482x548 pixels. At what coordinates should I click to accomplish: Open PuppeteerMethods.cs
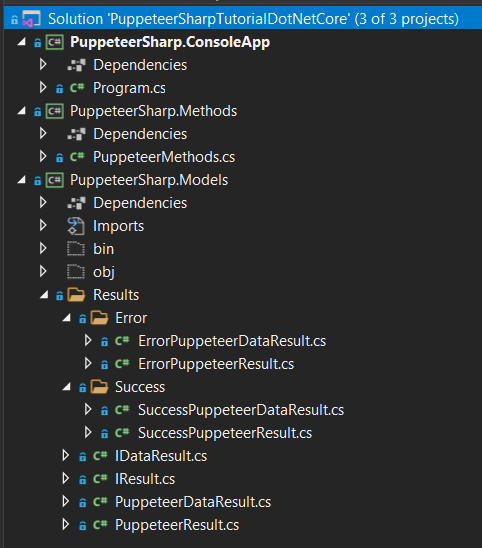(x=164, y=157)
